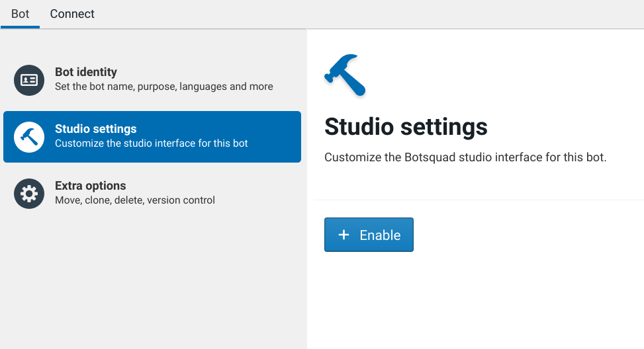Switch to the Bot tab
Viewport: 644px width, 349px height.
pyautogui.click(x=20, y=14)
